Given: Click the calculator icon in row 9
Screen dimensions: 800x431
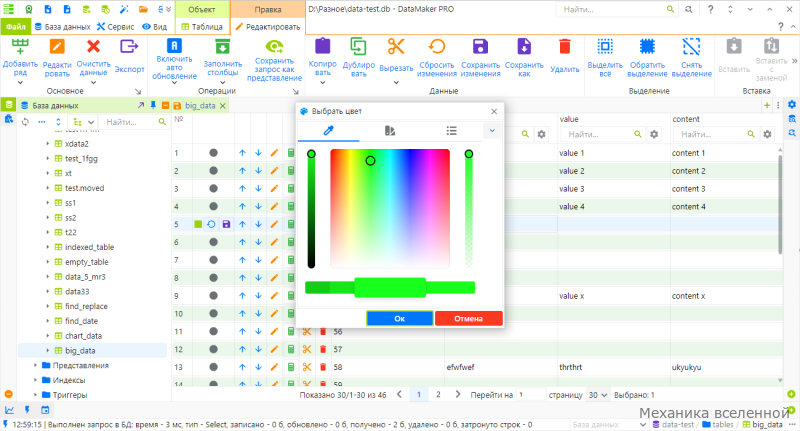Looking at the screenshot, I should coord(291,296).
